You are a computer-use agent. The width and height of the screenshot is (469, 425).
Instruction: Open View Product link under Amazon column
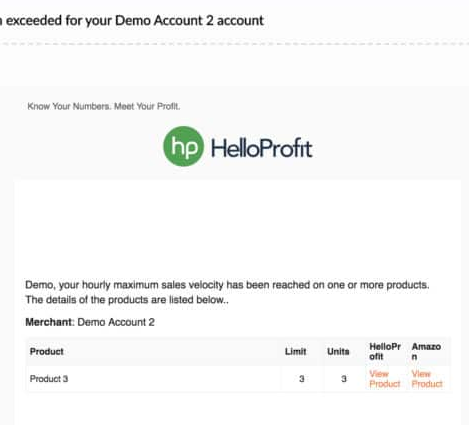pyautogui.click(x=427, y=379)
